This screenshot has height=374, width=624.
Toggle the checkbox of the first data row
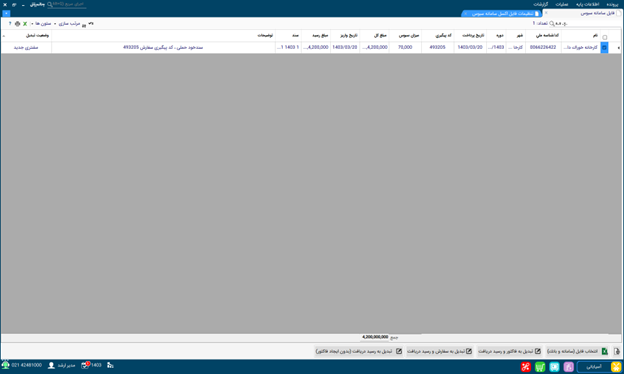[x=604, y=47]
